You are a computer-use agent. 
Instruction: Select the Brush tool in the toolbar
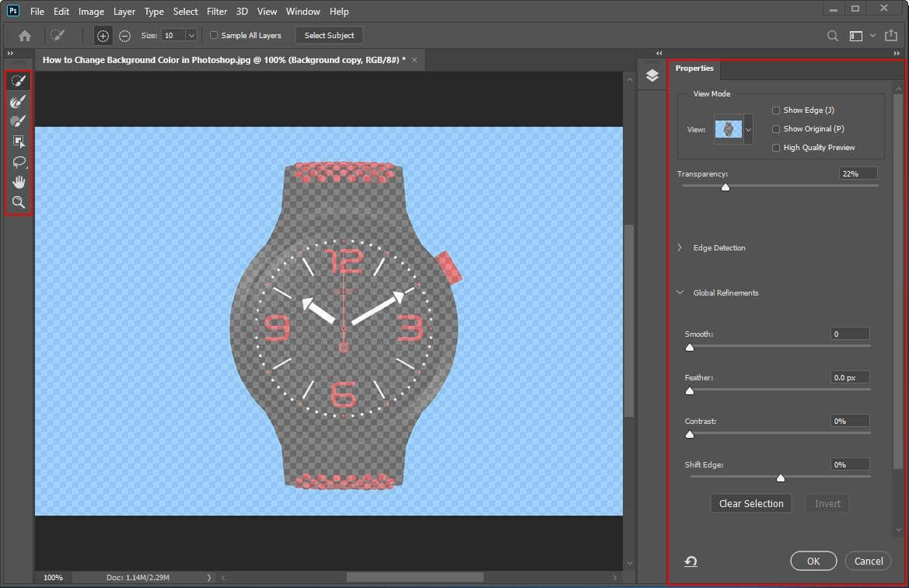click(x=19, y=121)
